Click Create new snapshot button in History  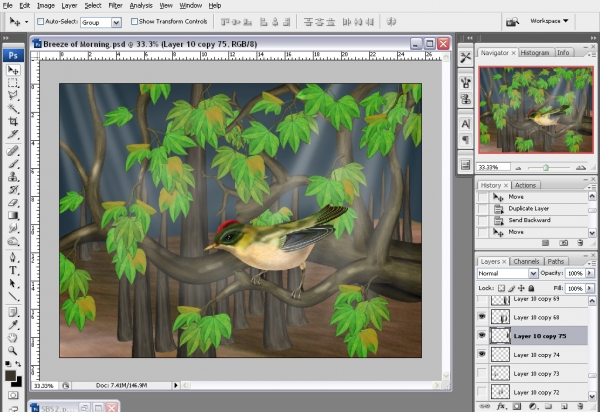(x=563, y=243)
